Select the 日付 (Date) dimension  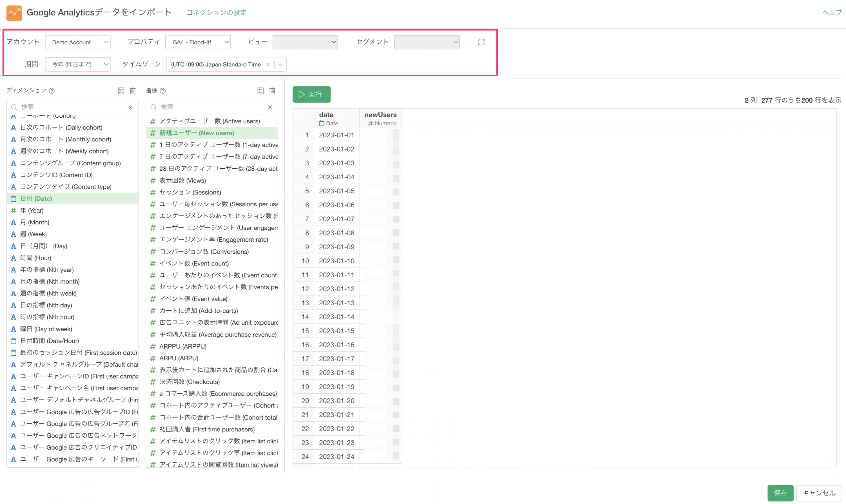click(x=72, y=199)
